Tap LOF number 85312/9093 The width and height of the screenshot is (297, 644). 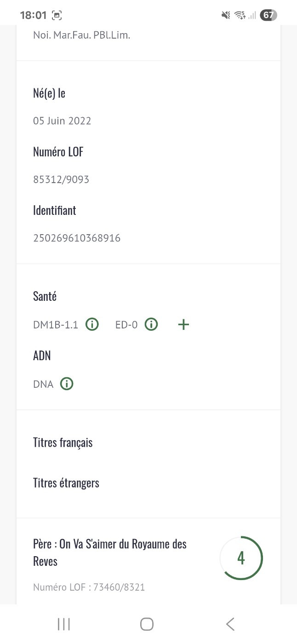[61, 179]
